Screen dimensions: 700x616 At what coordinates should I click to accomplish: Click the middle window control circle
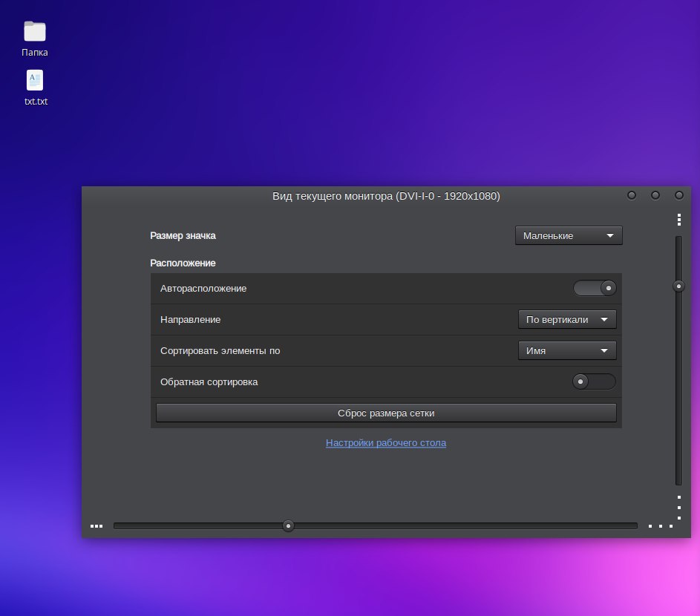[655, 195]
